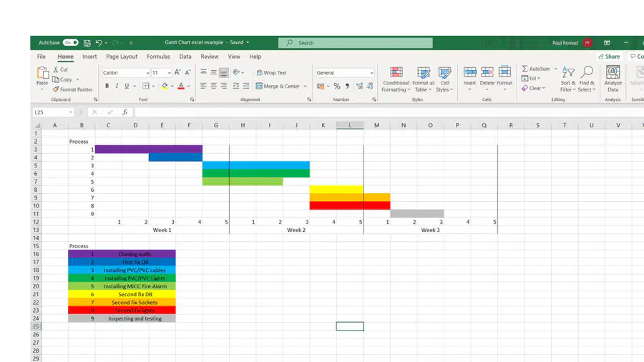Image resolution: width=644 pixels, height=362 pixels.
Task: Toggle Middle Align
Action: click(x=213, y=72)
